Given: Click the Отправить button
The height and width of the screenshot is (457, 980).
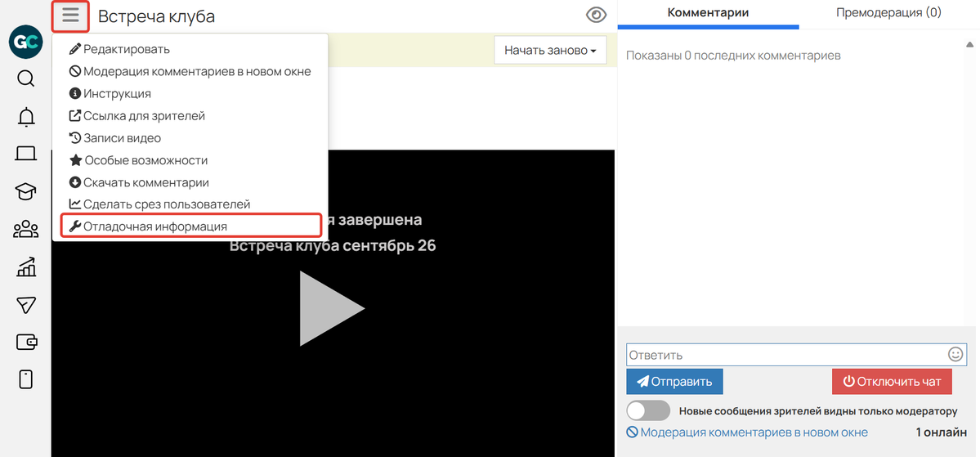Looking at the screenshot, I should click(x=674, y=381).
